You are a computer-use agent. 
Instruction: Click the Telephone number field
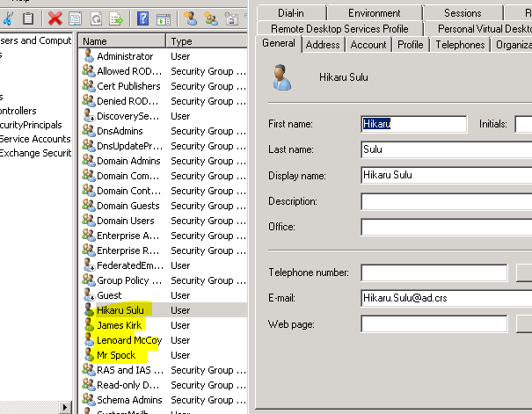coord(434,273)
